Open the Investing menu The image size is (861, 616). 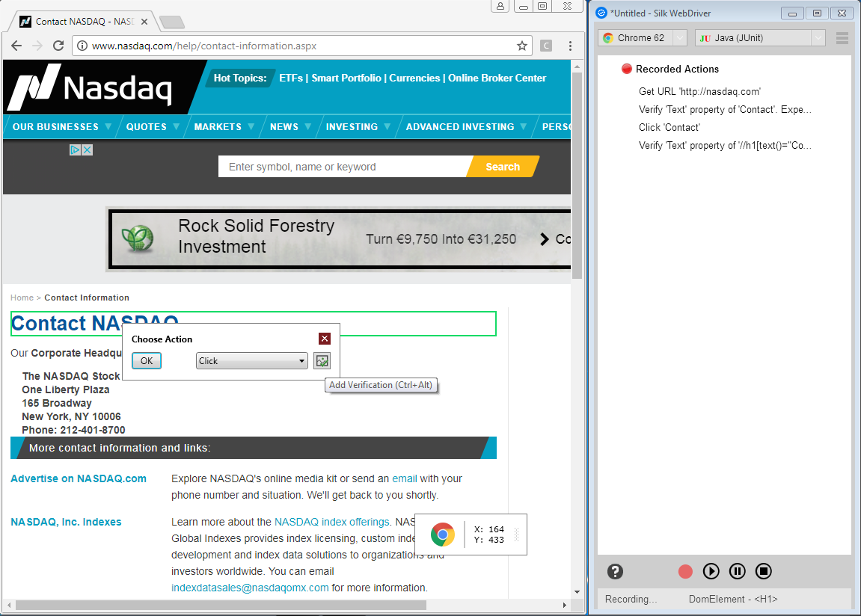click(358, 126)
